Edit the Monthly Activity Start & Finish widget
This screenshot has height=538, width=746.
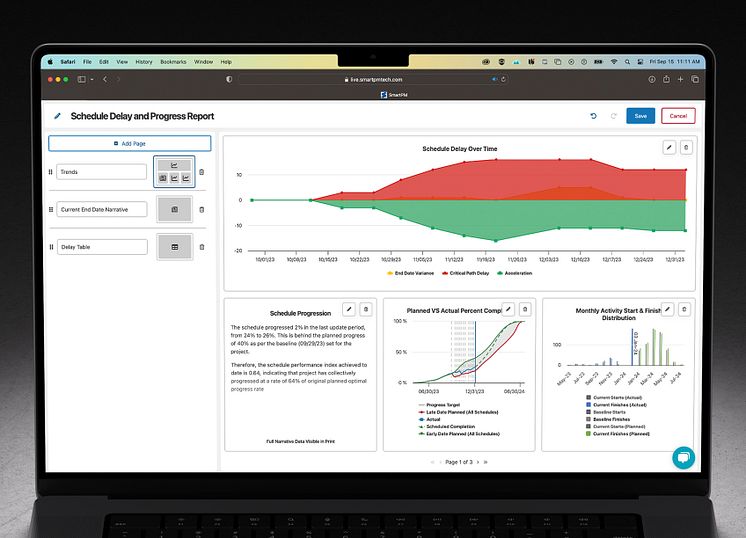[x=668, y=309]
